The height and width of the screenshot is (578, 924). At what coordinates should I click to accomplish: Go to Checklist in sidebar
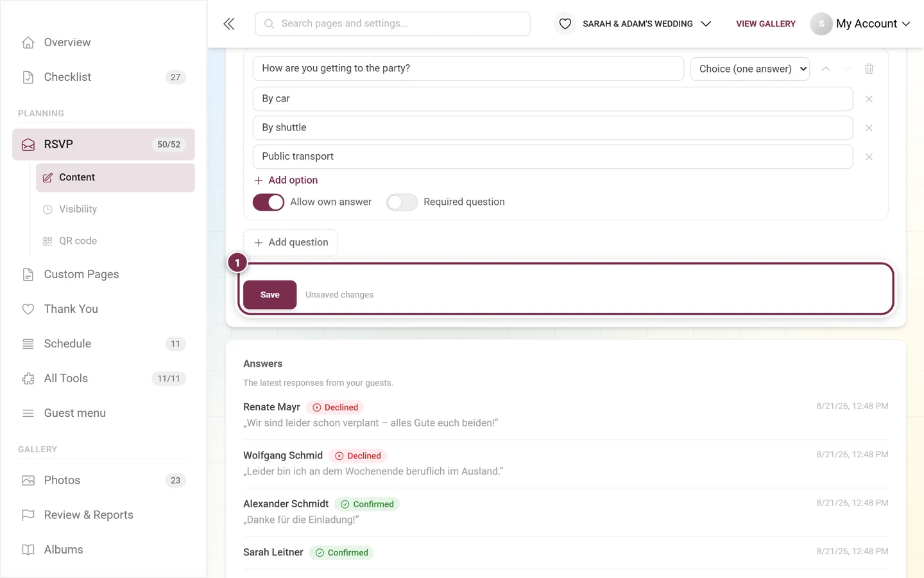pyautogui.click(x=104, y=77)
